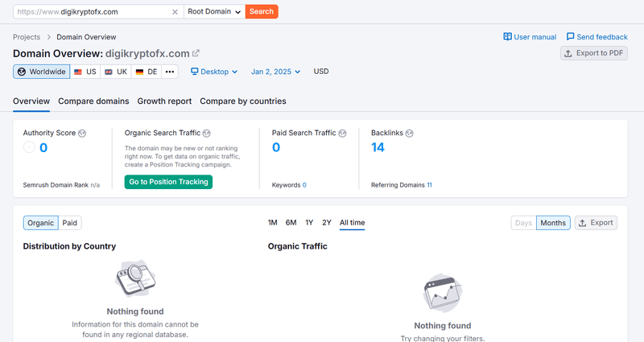Toggle chart granularity to Days
Image resolution: width=644 pixels, height=342 pixels.
click(x=524, y=223)
